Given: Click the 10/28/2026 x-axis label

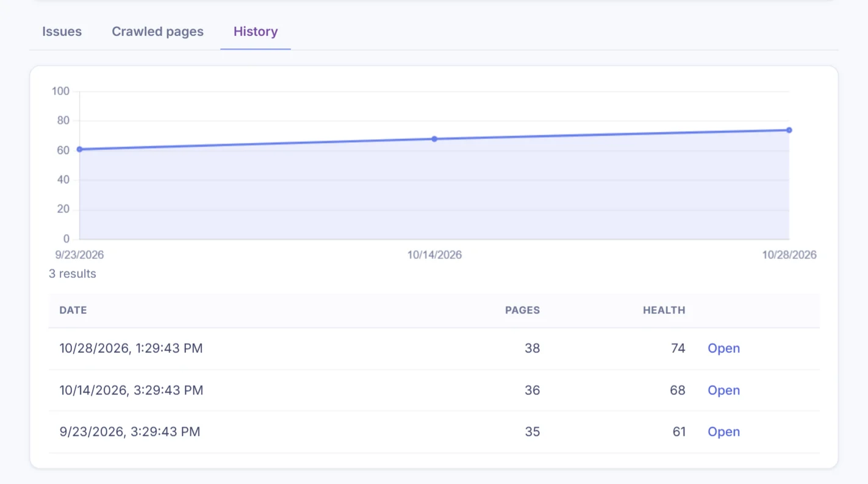Looking at the screenshot, I should click(x=789, y=255).
